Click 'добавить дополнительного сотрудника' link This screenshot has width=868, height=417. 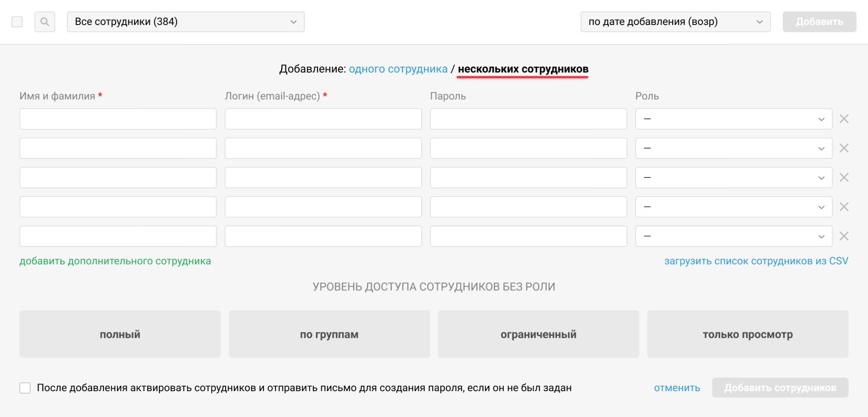(115, 261)
